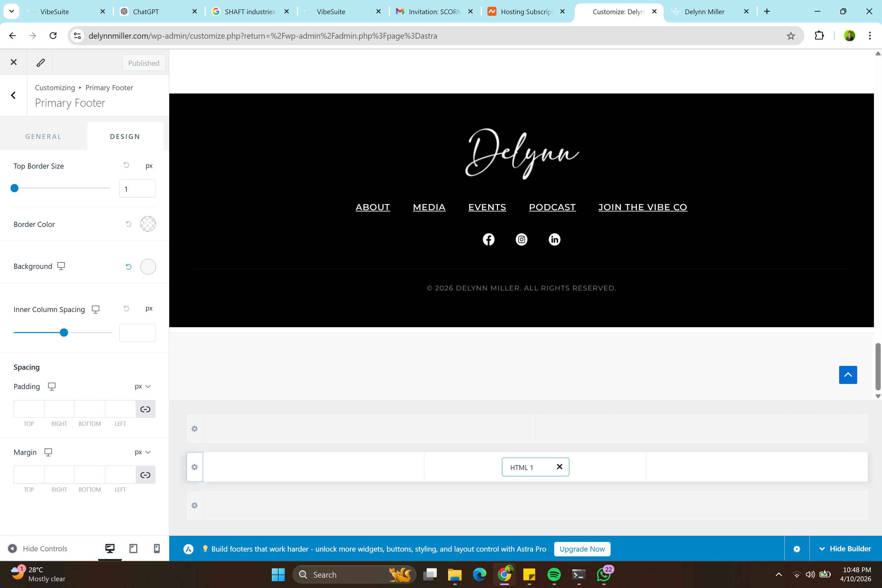Image resolution: width=882 pixels, height=588 pixels.
Task: Bookmark this page with the star icon
Action: [791, 36]
